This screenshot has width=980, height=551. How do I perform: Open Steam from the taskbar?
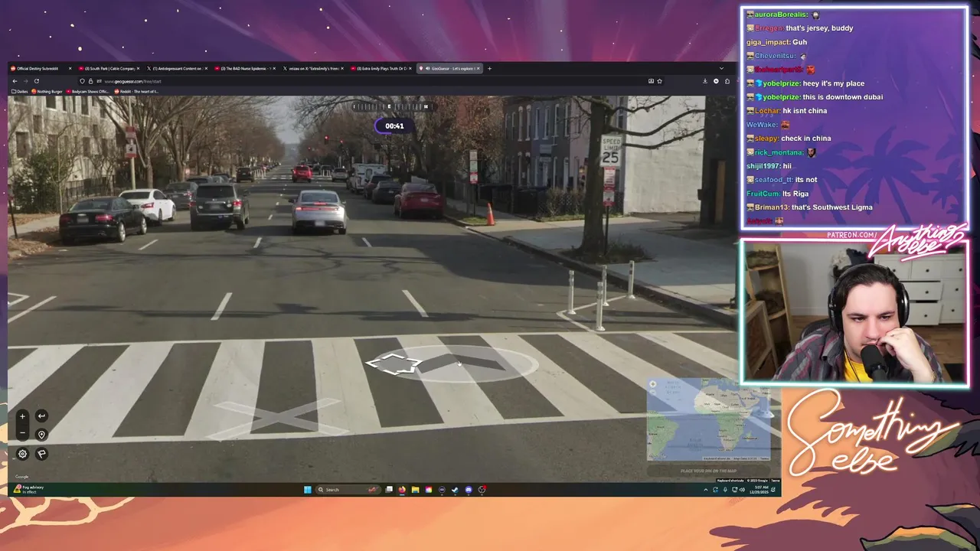click(x=455, y=490)
